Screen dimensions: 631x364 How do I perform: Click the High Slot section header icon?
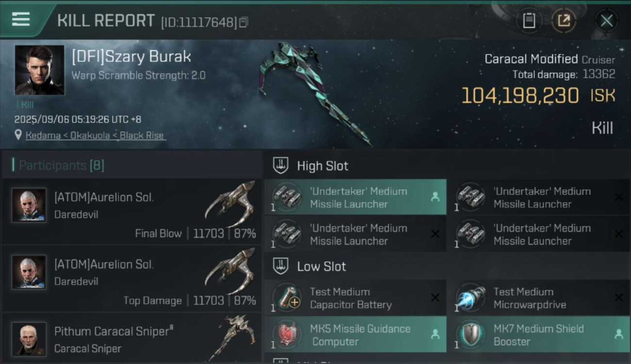[x=281, y=165]
